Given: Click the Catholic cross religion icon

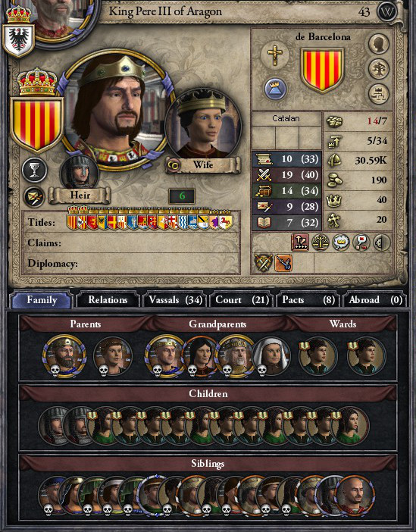Looking at the screenshot, I should point(275,55).
